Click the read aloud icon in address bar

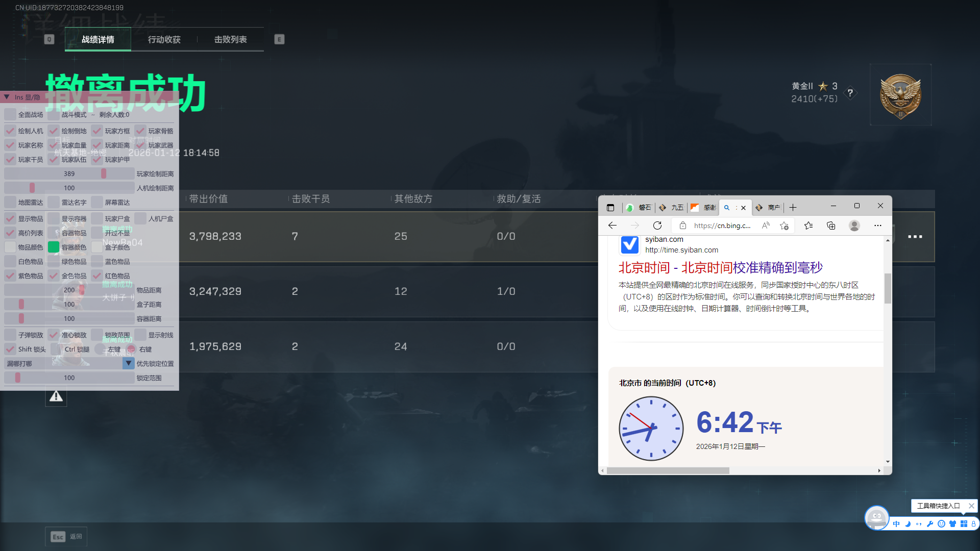[766, 226]
